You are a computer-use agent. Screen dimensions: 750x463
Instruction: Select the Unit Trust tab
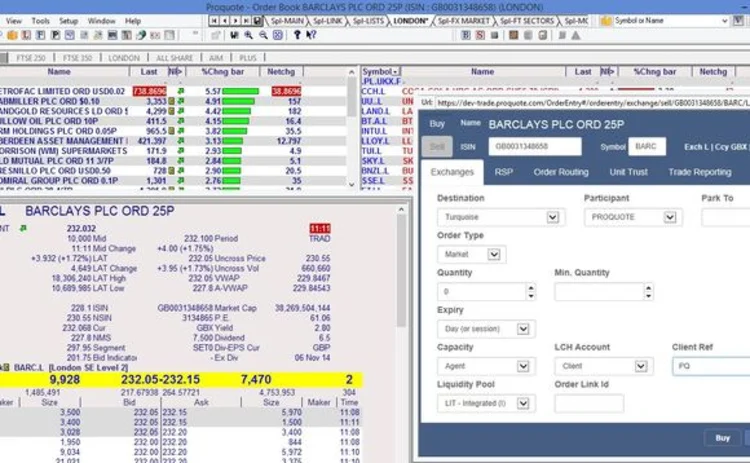pos(629,172)
